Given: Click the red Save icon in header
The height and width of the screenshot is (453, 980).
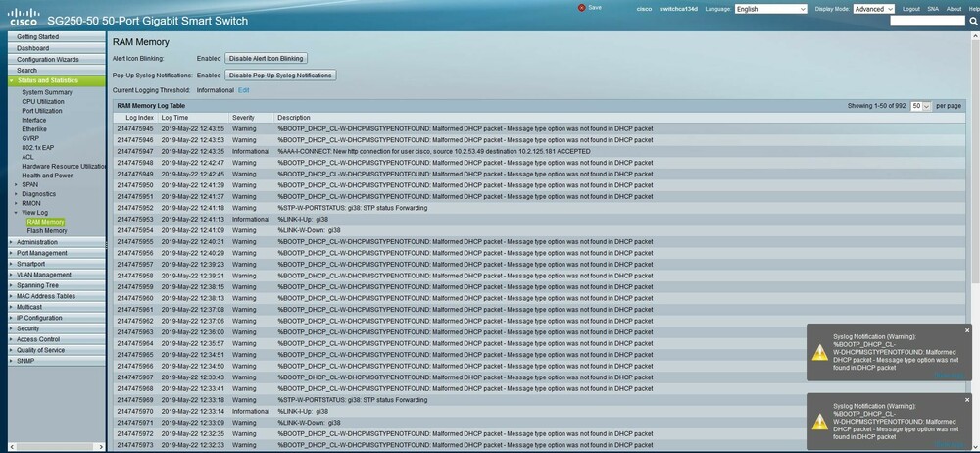Looking at the screenshot, I should 582,7.
